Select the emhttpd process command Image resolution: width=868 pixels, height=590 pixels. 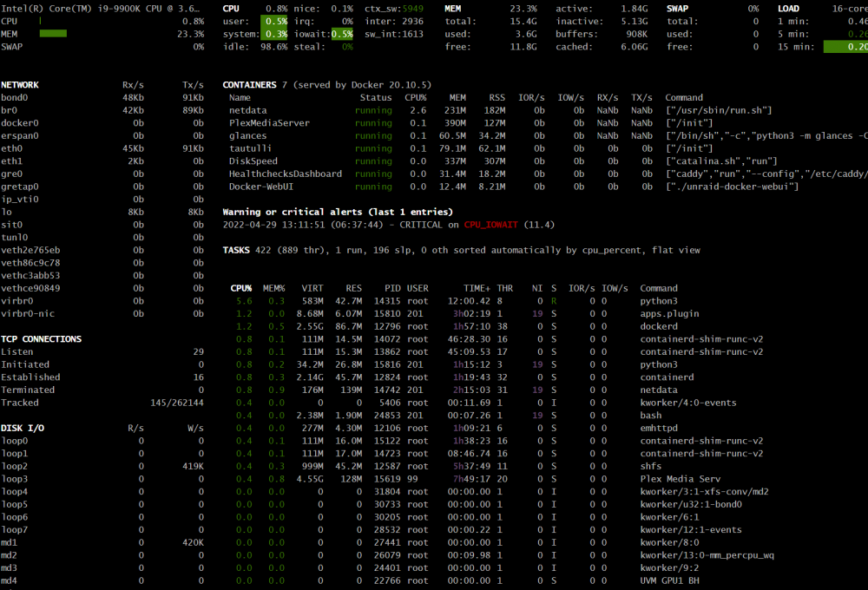tap(659, 428)
